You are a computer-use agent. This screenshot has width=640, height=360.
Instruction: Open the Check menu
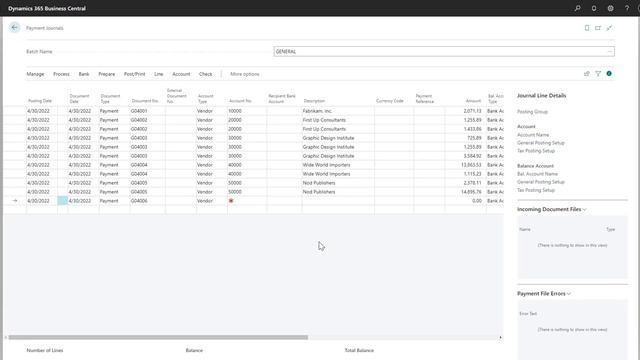pyautogui.click(x=205, y=74)
